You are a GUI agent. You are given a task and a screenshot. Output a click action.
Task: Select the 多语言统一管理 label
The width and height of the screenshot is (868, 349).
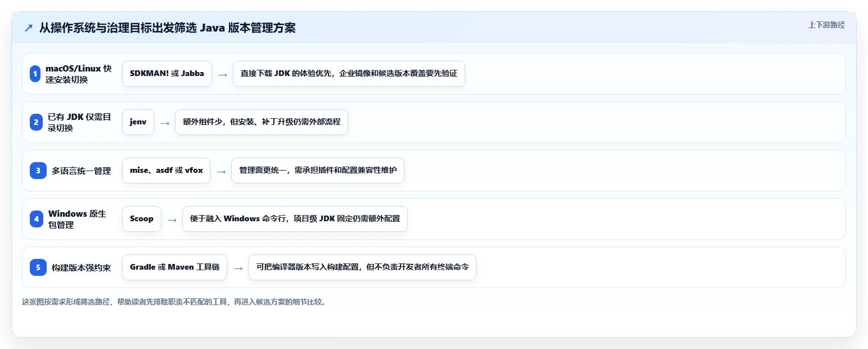coord(81,171)
